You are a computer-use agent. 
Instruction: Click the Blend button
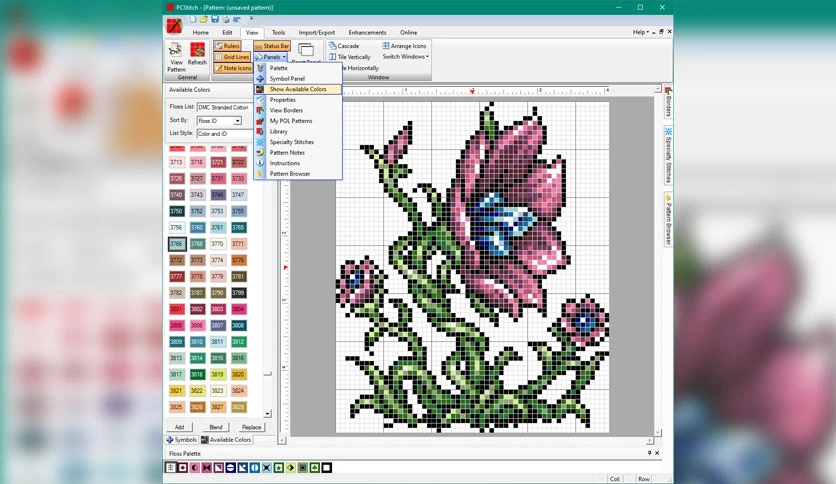[215, 427]
